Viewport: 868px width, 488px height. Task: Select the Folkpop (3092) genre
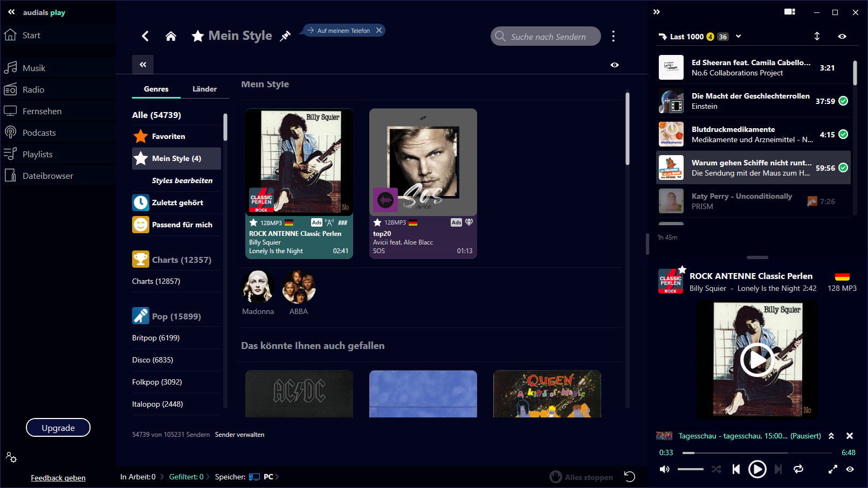coord(157,382)
